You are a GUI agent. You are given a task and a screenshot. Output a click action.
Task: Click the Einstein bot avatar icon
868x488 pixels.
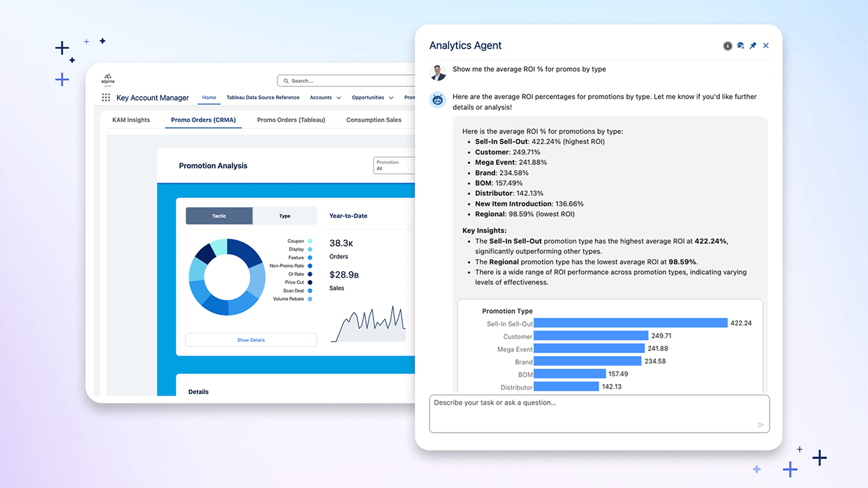437,99
